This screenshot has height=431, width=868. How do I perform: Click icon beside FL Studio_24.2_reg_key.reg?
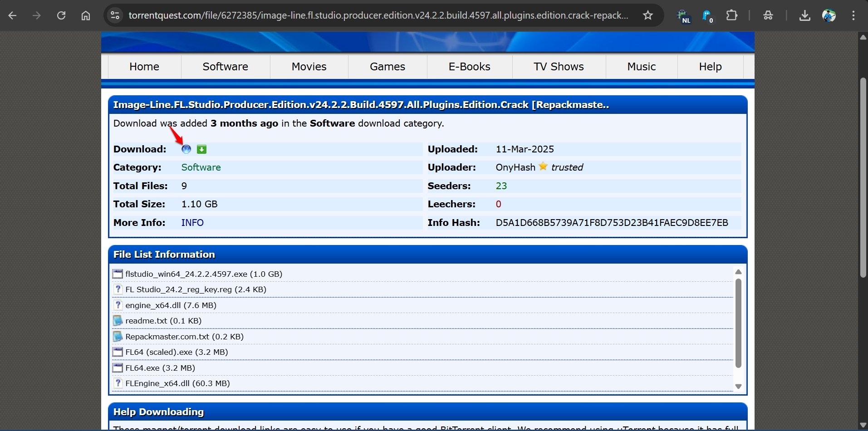(x=118, y=289)
